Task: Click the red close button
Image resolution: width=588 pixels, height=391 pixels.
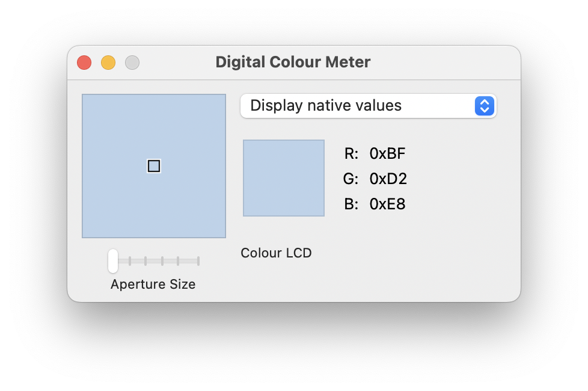Action: click(84, 63)
